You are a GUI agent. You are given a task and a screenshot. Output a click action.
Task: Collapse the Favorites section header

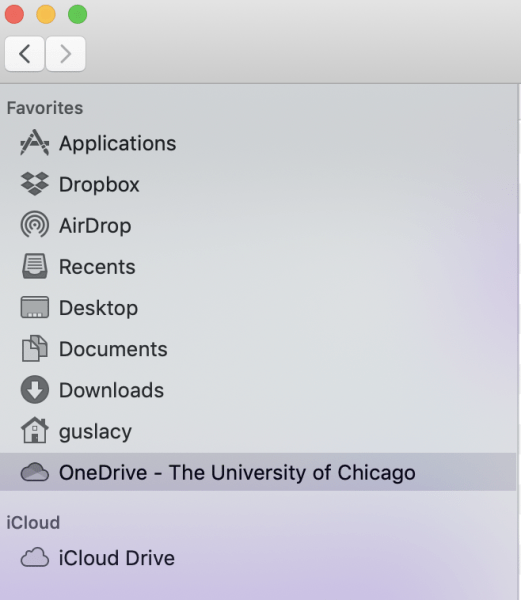[45, 108]
